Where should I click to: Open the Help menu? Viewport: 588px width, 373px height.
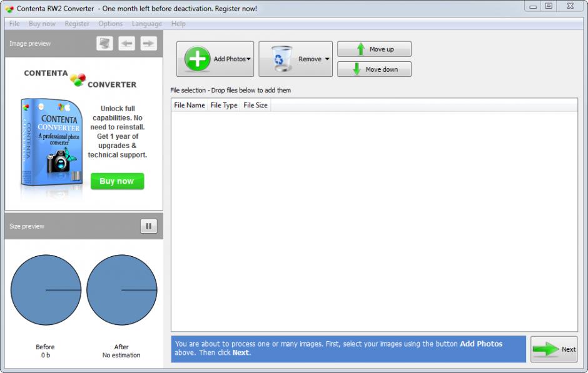tap(178, 24)
